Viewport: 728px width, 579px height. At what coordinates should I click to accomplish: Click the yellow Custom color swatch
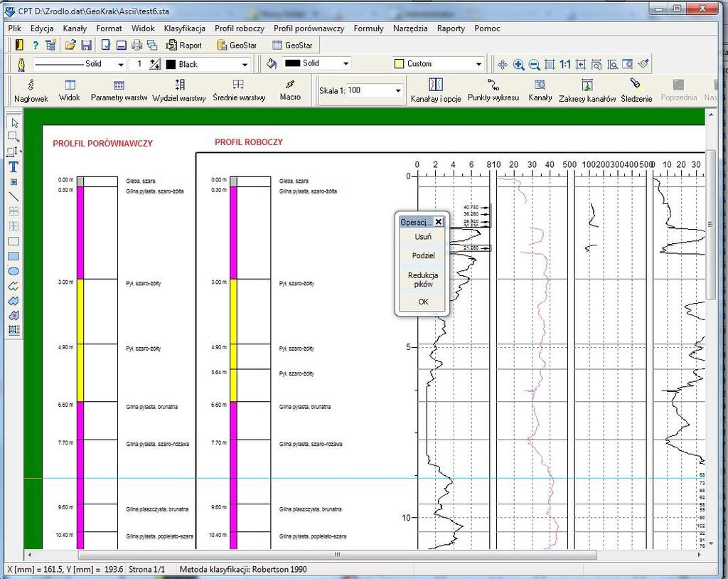tap(399, 64)
